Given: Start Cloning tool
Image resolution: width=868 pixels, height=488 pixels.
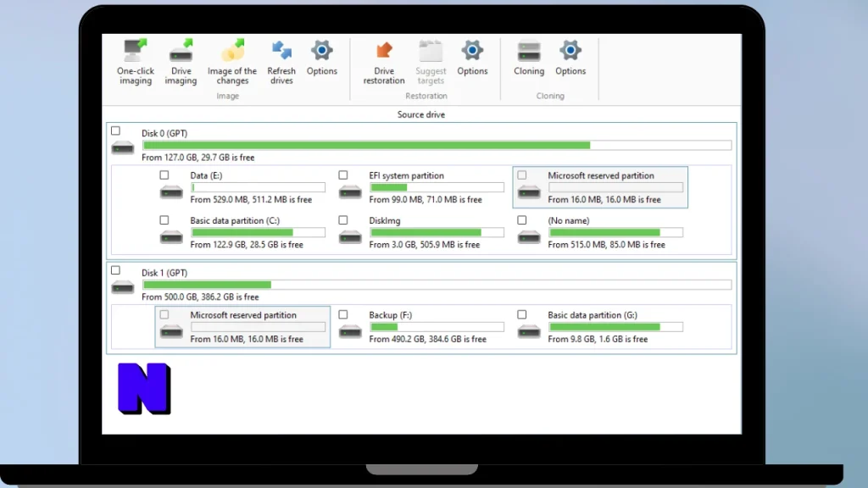Looking at the screenshot, I should click(x=529, y=58).
